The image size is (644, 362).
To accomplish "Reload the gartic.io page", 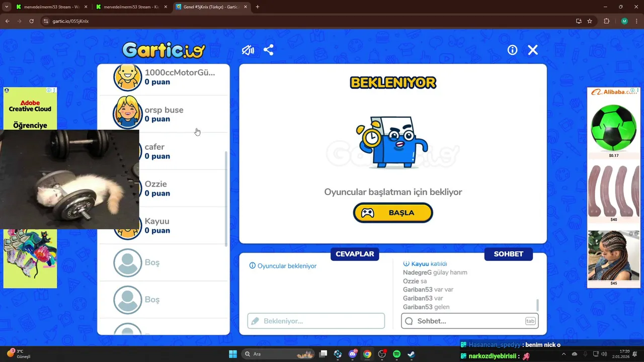I will pyautogui.click(x=31, y=21).
